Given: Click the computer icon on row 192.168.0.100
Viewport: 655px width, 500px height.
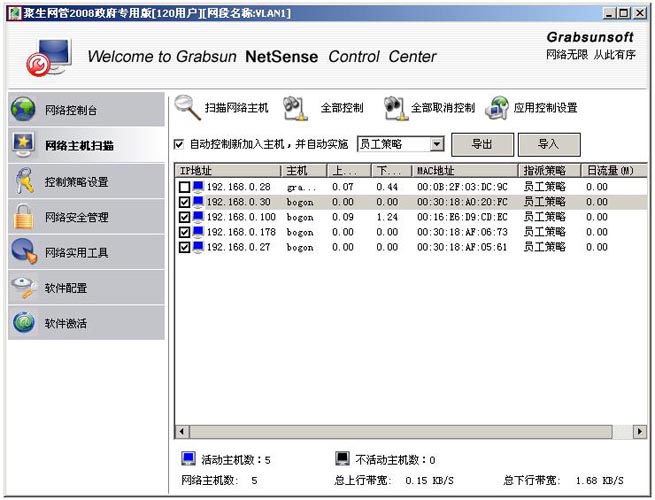Looking at the screenshot, I should click(x=198, y=217).
